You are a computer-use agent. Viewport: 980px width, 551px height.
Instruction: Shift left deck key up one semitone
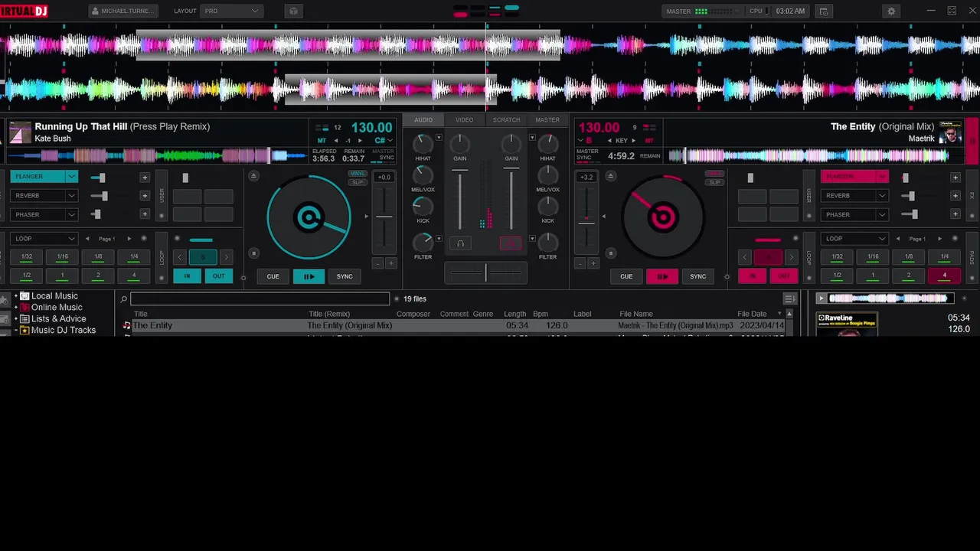(x=360, y=141)
